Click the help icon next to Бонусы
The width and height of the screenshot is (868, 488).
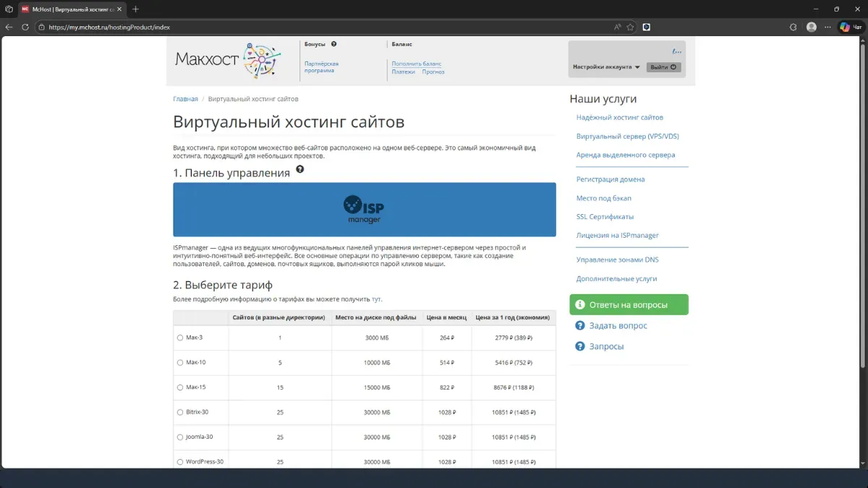click(333, 43)
